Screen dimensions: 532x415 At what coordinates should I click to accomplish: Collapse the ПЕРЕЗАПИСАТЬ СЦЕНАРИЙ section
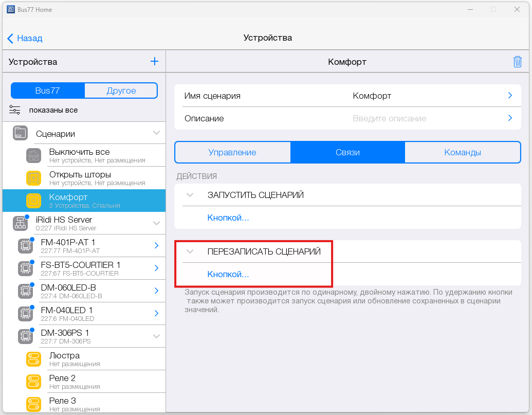coord(190,251)
